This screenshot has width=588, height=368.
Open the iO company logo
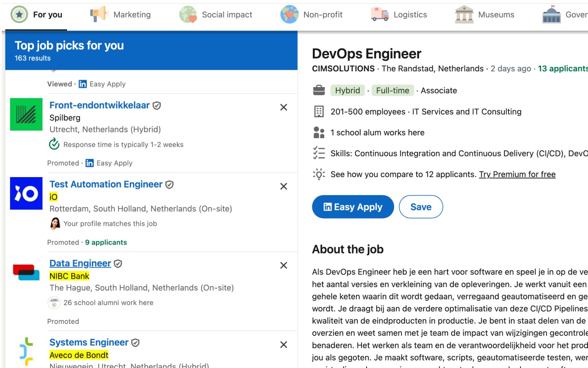(26, 193)
